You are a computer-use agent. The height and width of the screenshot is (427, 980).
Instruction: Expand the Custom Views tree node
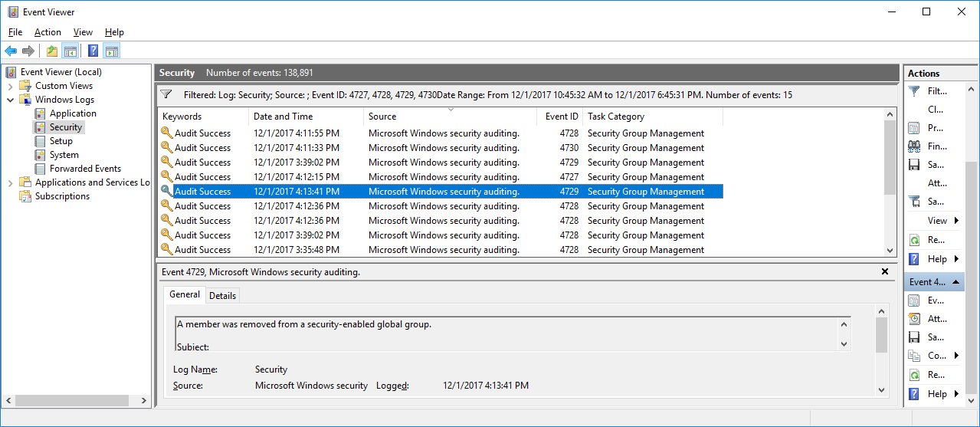(11, 86)
